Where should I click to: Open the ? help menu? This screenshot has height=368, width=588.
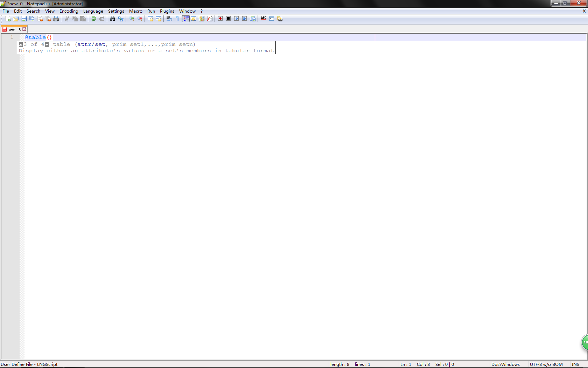click(202, 11)
